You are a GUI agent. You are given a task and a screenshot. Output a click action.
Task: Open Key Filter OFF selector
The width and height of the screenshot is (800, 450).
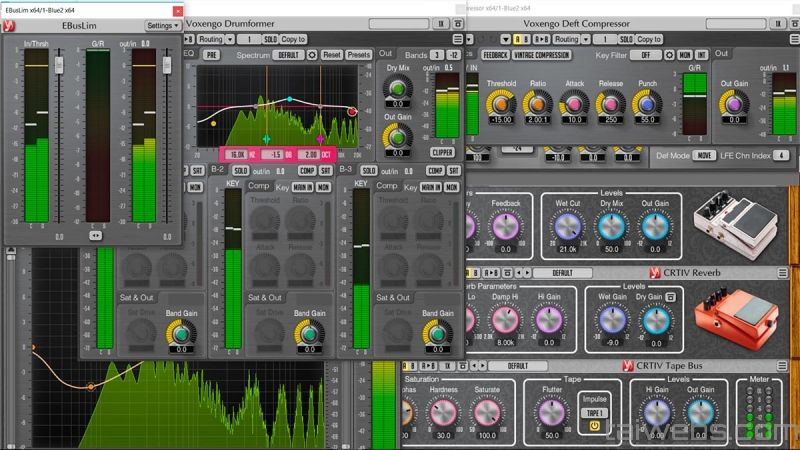click(x=645, y=55)
